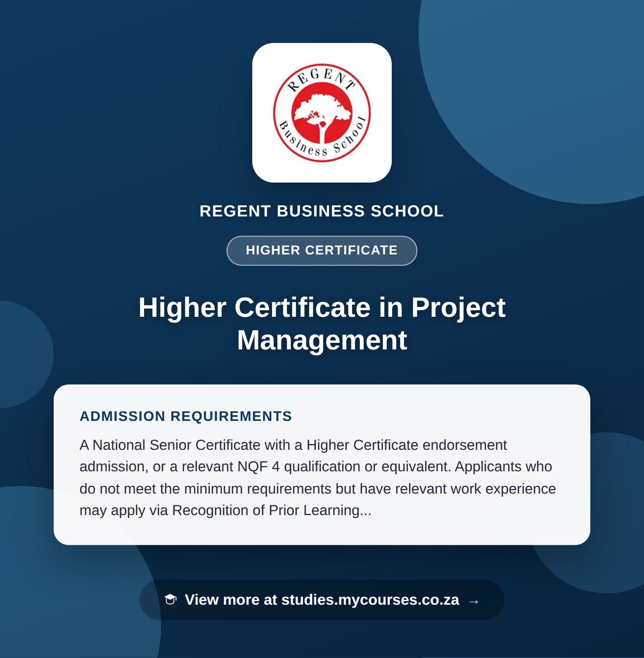The width and height of the screenshot is (644, 658).
Task: Open the studies.mycourses.co.za link
Action: (322, 600)
